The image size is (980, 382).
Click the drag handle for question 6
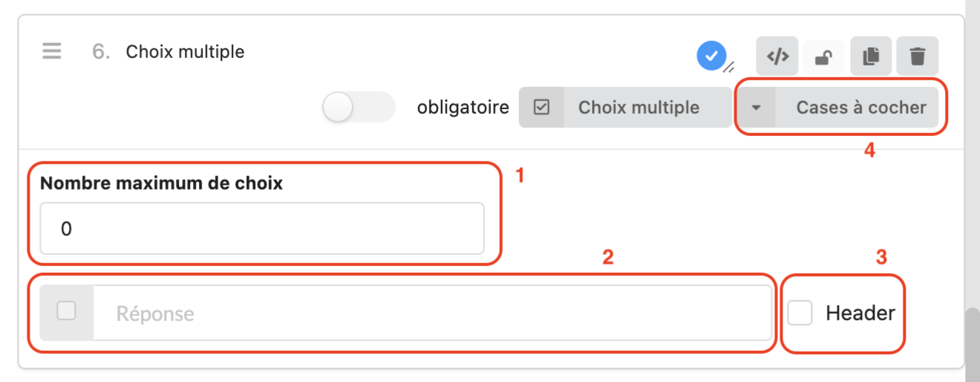click(51, 52)
